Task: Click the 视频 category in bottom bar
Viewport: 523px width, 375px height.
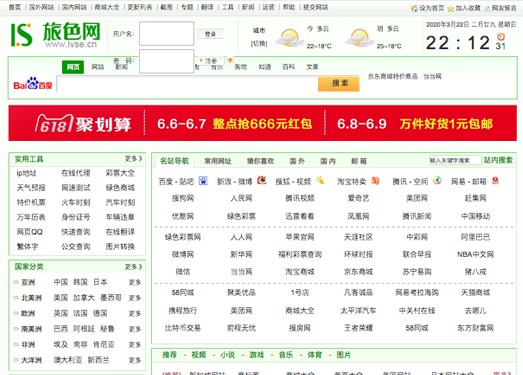Action: (x=198, y=355)
